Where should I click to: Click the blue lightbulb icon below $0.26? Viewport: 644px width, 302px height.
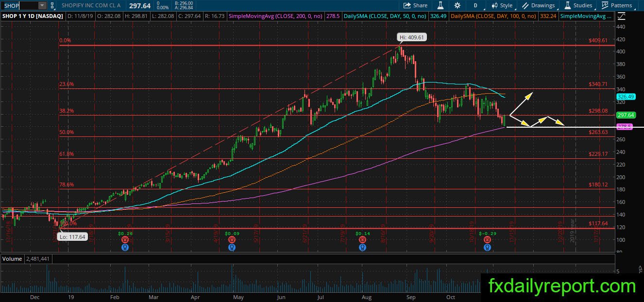125,247
